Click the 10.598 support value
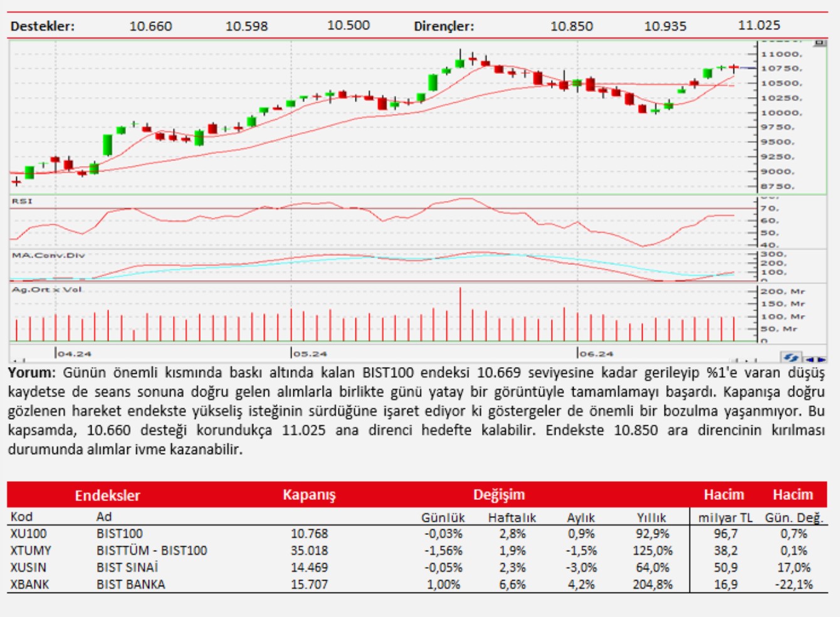 [x=246, y=26]
